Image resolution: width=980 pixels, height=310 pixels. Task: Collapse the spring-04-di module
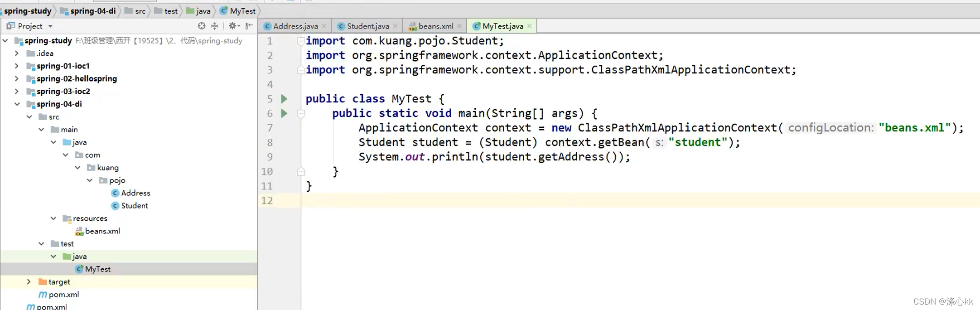[x=17, y=104]
